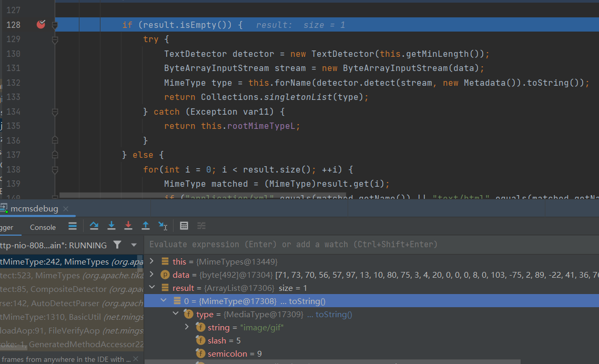
Task: Focus the Evaluate expression input field
Action: click(x=371, y=245)
